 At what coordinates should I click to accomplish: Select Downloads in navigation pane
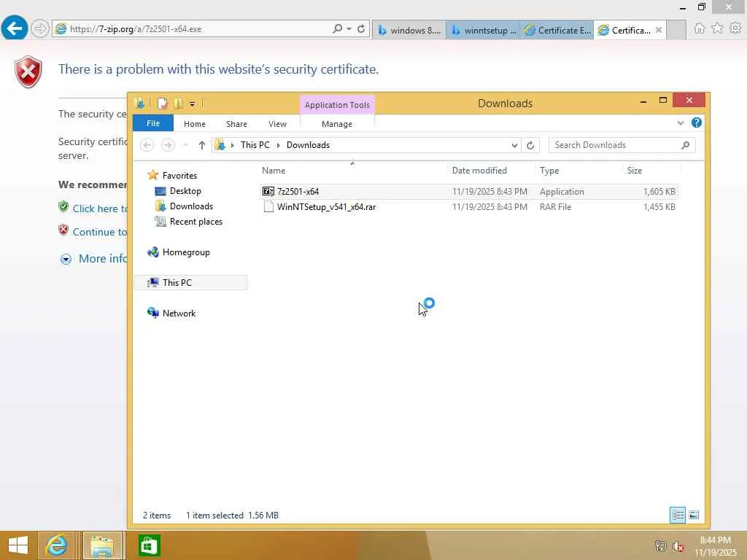point(191,206)
